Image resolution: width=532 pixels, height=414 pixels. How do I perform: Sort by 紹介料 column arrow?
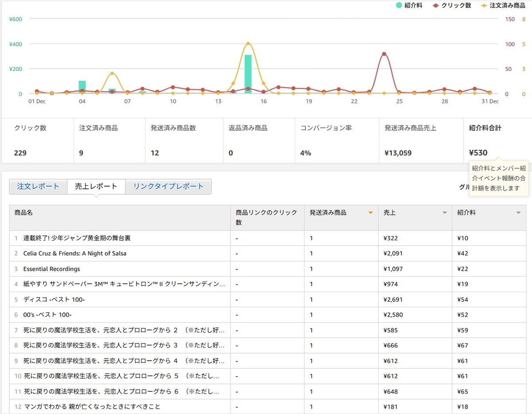pyautogui.click(x=518, y=213)
